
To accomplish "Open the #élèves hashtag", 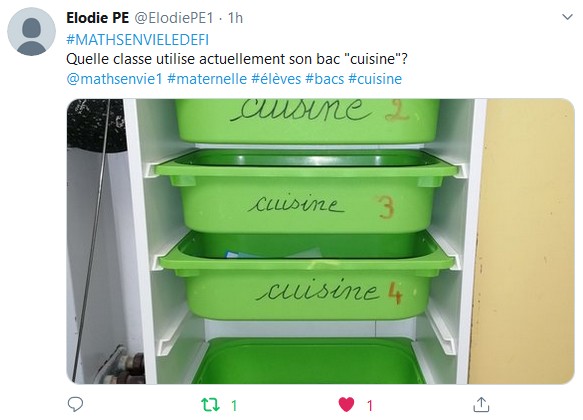I will [276, 79].
